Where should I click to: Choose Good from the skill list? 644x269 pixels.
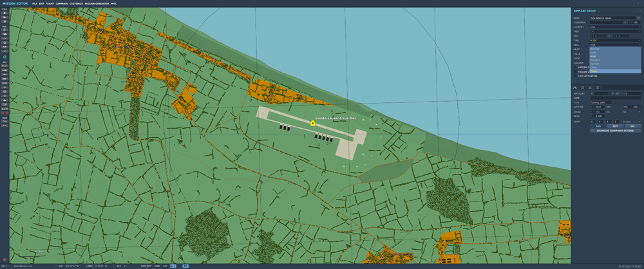[615, 53]
